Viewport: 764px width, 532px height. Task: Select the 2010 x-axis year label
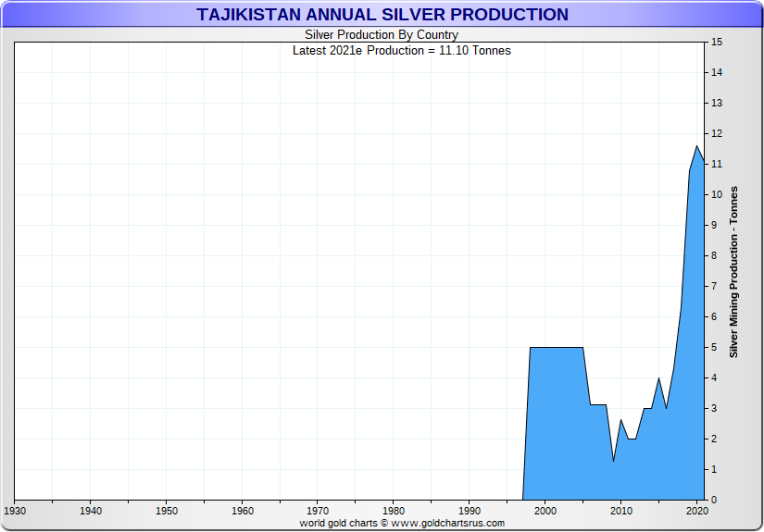621,510
